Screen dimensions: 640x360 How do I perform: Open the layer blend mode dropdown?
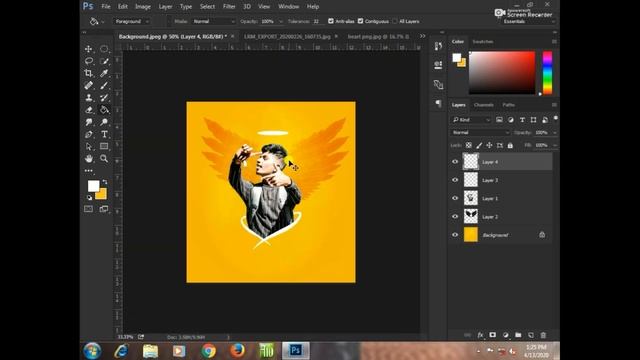coord(480,133)
